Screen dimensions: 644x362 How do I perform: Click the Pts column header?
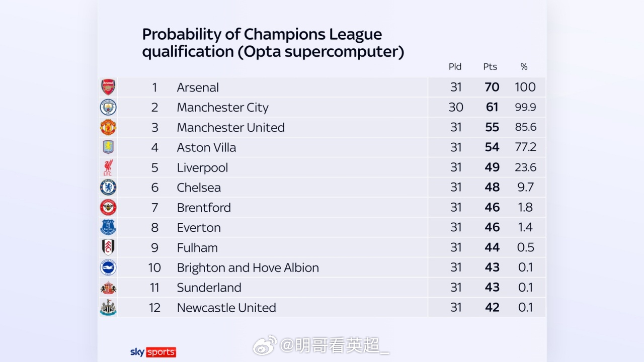[x=490, y=67]
